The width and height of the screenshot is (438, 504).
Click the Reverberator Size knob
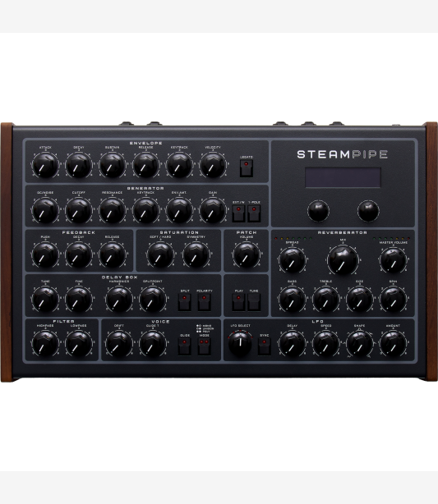tap(359, 300)
